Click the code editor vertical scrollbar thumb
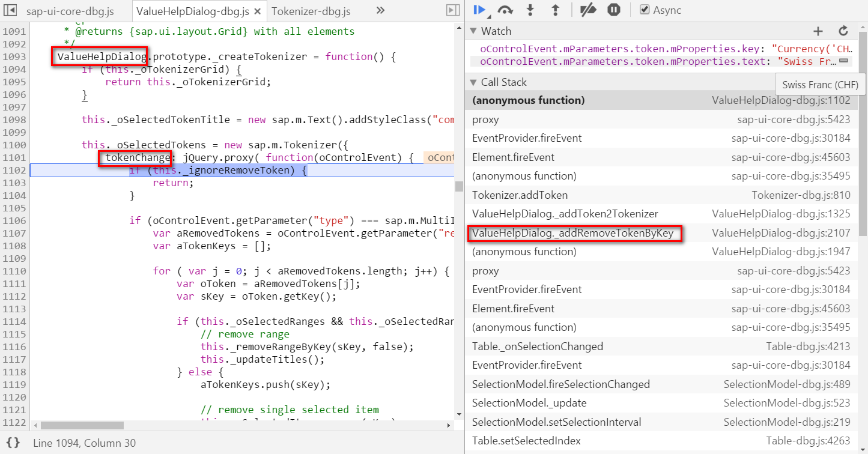 pos(459,186)
